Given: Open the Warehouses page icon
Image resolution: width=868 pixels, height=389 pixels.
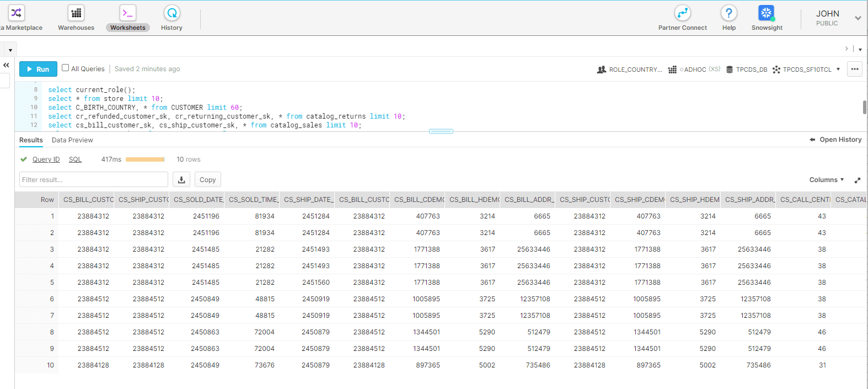Looking at the screenshot, I should pyautogui.click(x=76, y=13).
